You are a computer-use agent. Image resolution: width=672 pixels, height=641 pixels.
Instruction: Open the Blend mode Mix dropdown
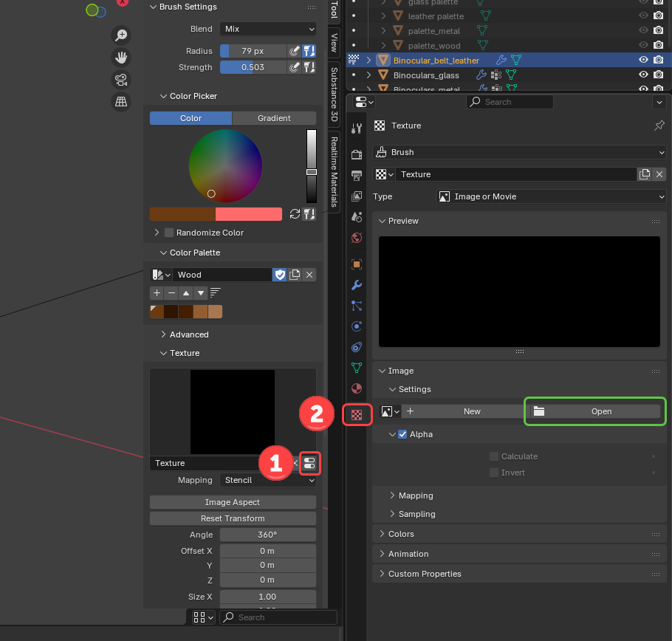[267, 29]
